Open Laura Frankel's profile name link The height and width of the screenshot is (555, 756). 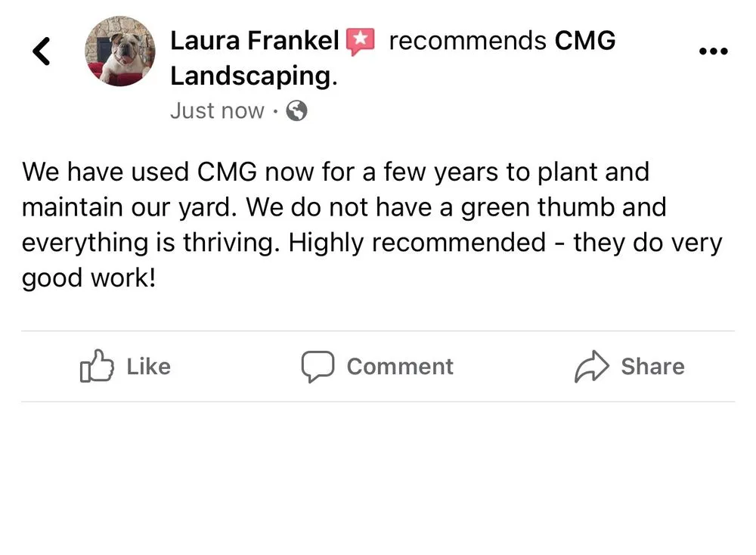click(x=254, y=41)
